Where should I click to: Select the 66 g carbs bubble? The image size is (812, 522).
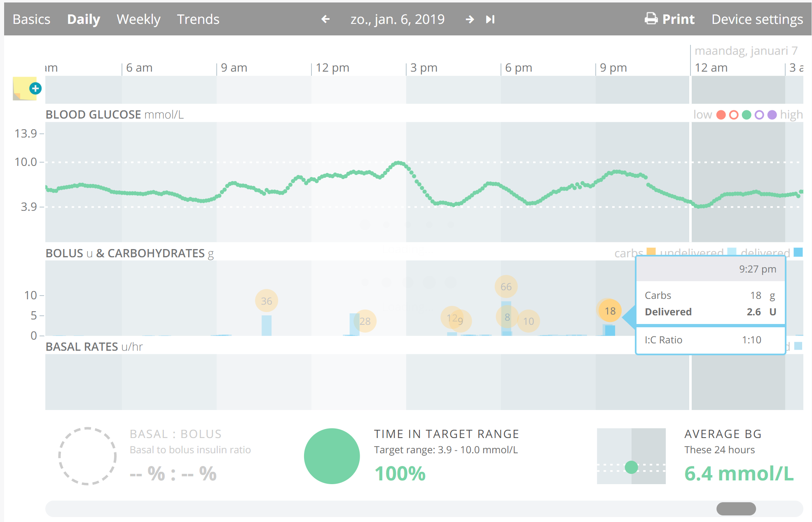506,287
